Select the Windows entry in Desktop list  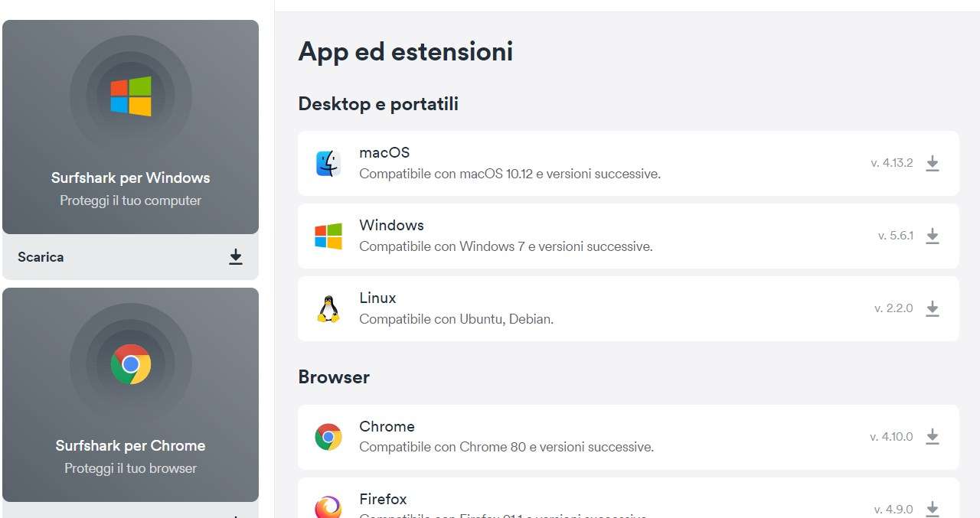[391, 226]
